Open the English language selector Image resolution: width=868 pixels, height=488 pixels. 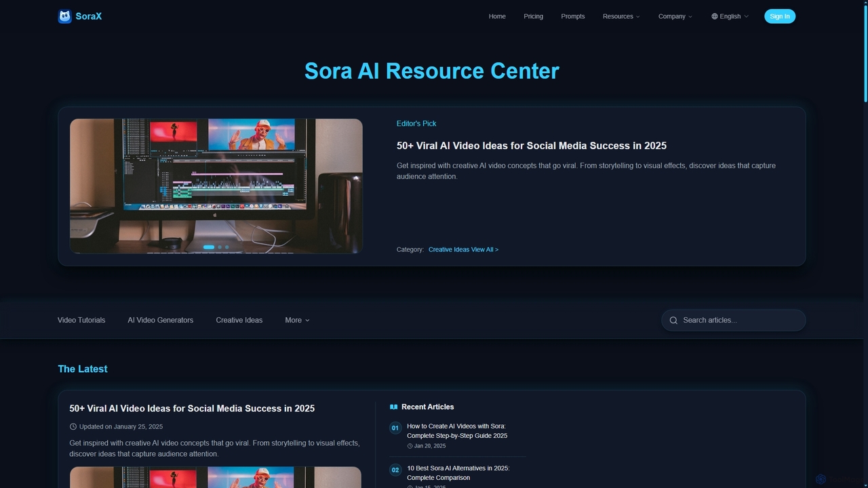pos(730,16)
